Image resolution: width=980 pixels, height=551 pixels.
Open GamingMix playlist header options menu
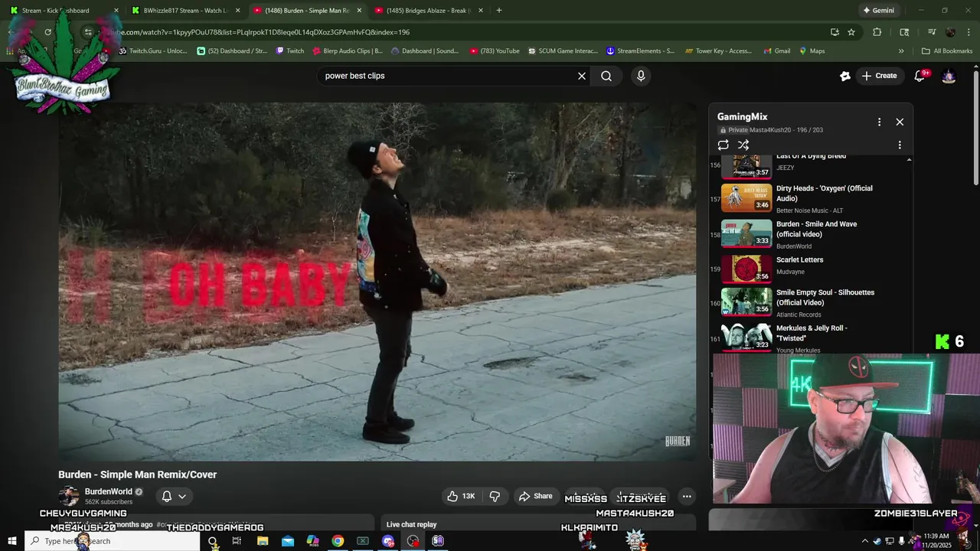pyautogui.click(x=879, y=122)
